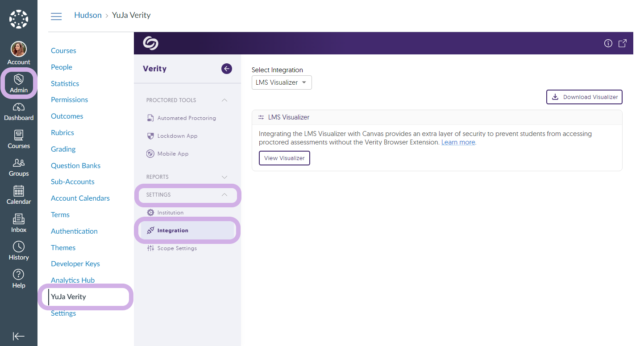Open the Account profile avatar

point(19,49)
